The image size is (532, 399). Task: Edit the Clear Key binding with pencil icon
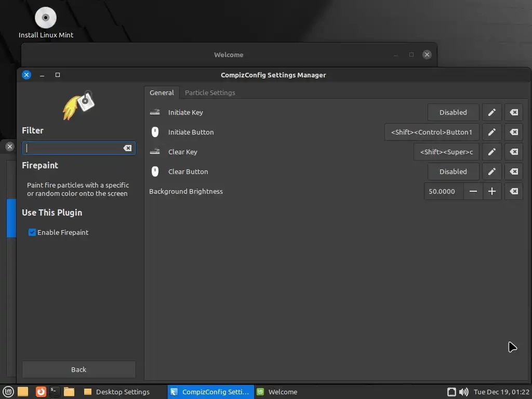coord(491,152)
